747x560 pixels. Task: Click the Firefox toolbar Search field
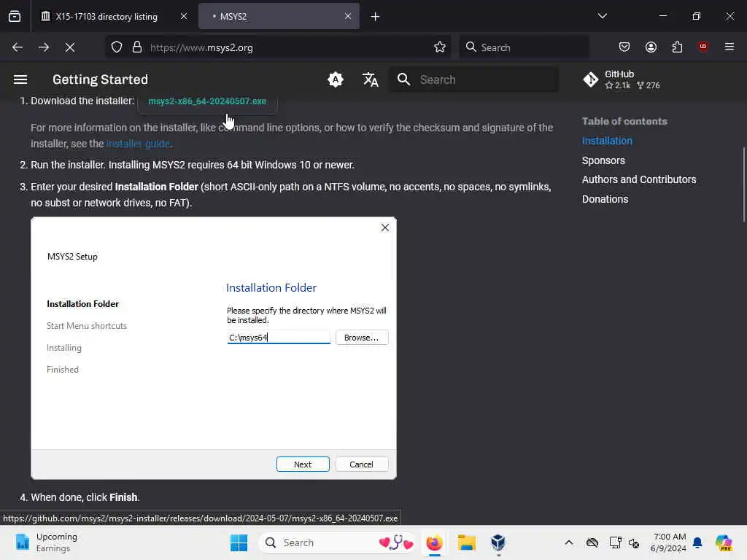pyautogui.click(x=524, y=47)
